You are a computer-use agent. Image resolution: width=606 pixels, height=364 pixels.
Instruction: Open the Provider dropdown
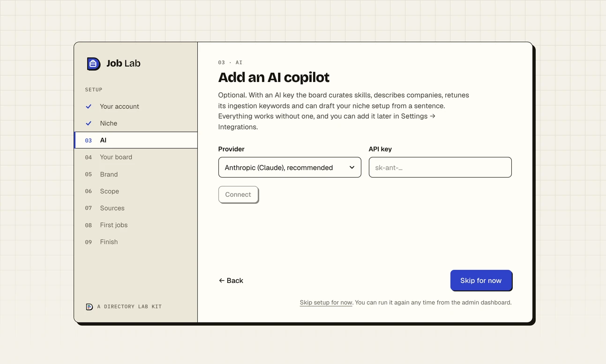click(x=290, y=167)
